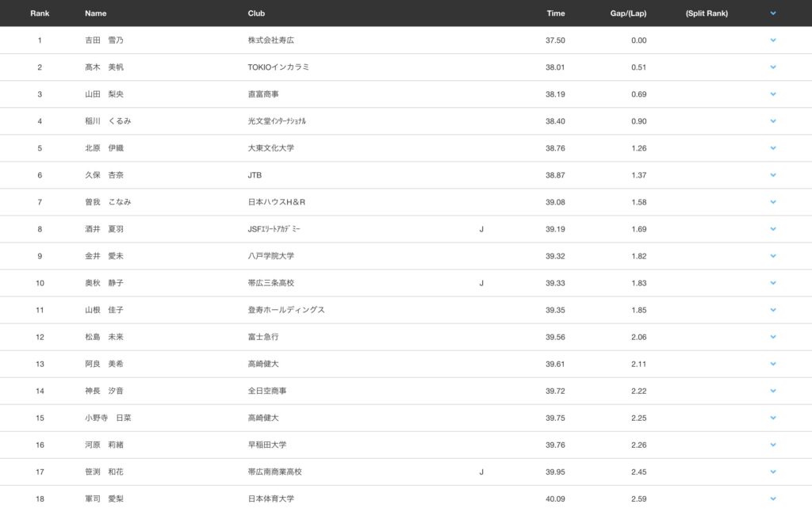
Task: Expand the rank 15 小野寺 日菜 row
Action: [772, 418]
